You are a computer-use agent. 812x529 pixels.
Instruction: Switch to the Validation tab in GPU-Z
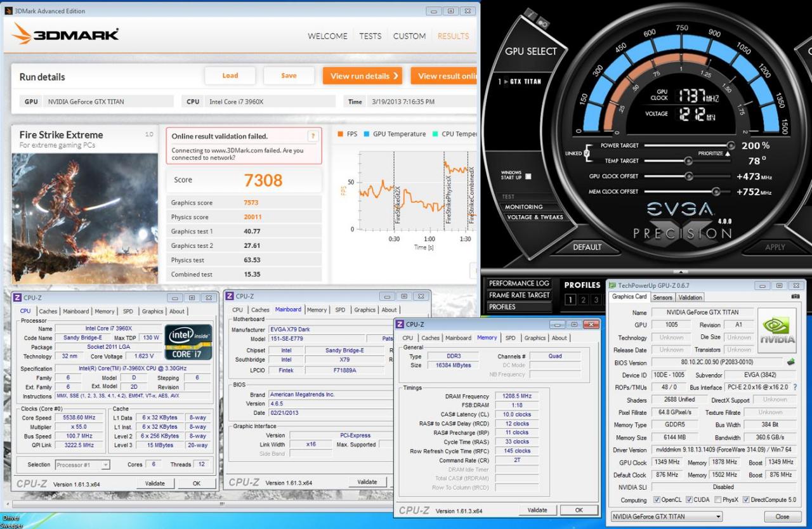point(690,297)
